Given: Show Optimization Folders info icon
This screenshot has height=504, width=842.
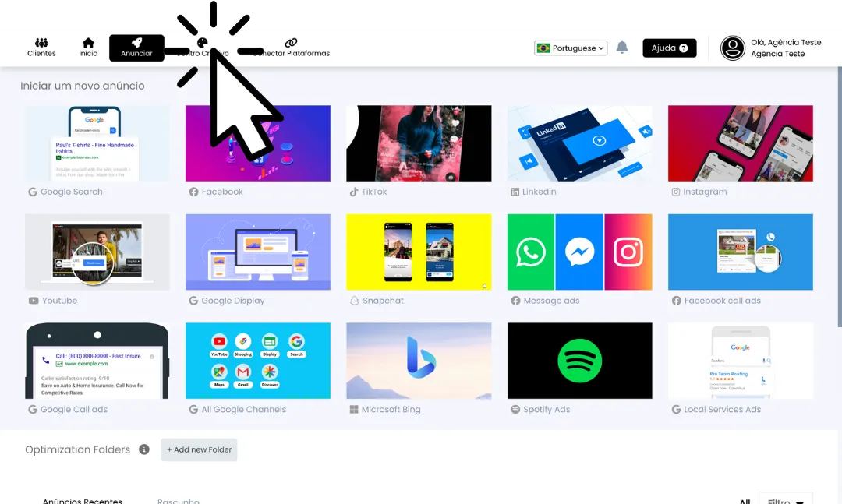Looking at the screenshot, I should (x=144, y=449).
